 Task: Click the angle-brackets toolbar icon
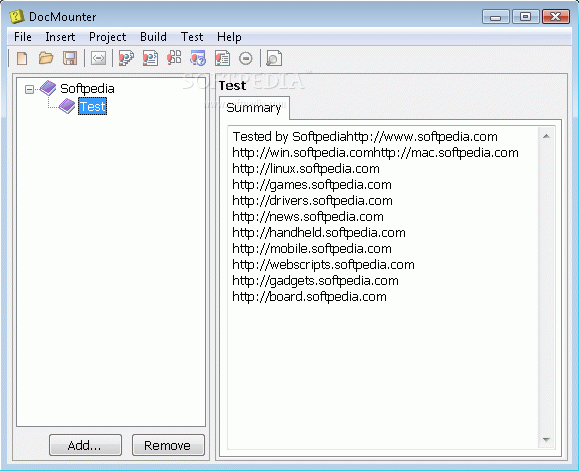click(x=99, y=58)
